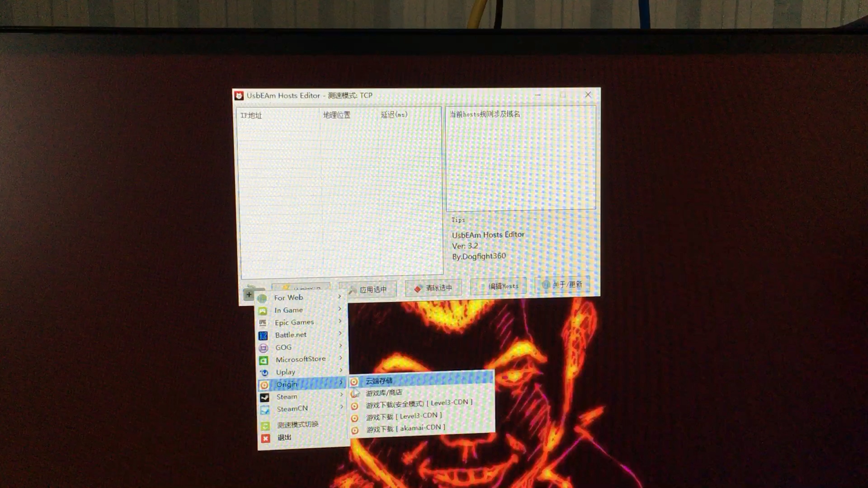The width and height of the screenshot is (868, 488).
Task: Click the UsbEAm app icon in title bar
Action: point(239,95)
